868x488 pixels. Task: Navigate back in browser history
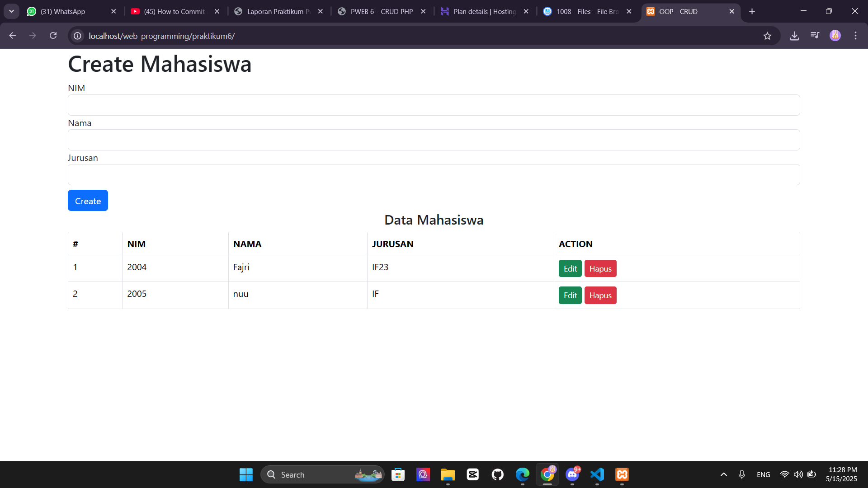12,36
